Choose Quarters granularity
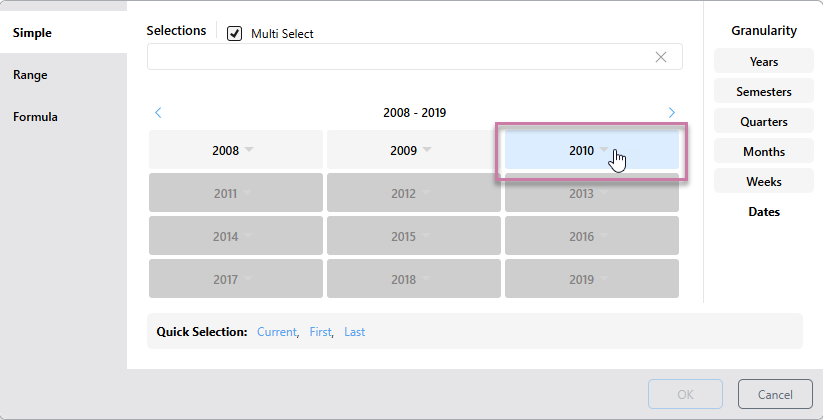The image size is (823, 420). tap(764, 122)
